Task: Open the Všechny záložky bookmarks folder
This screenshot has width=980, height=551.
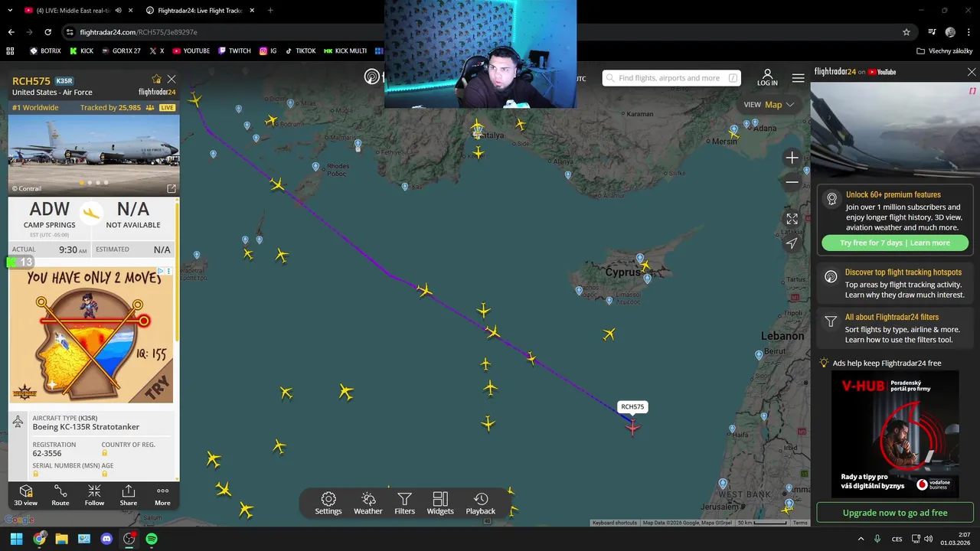Action: (945, 51)
